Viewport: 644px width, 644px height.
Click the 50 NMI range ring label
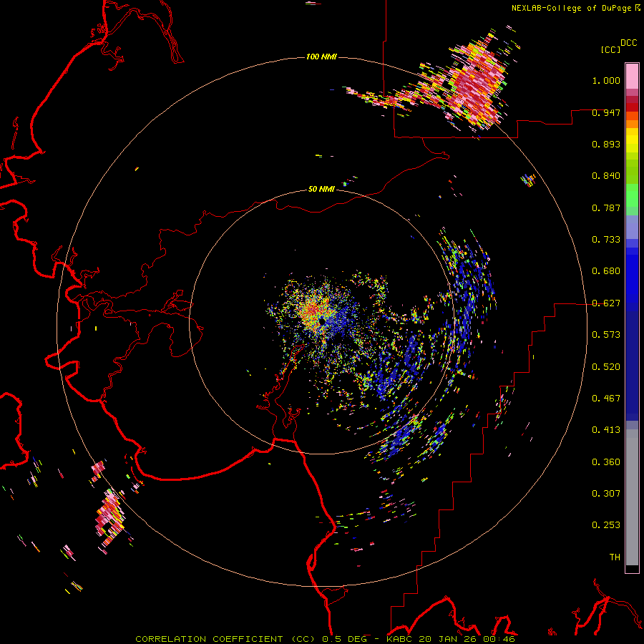click(x=321, y=189)
